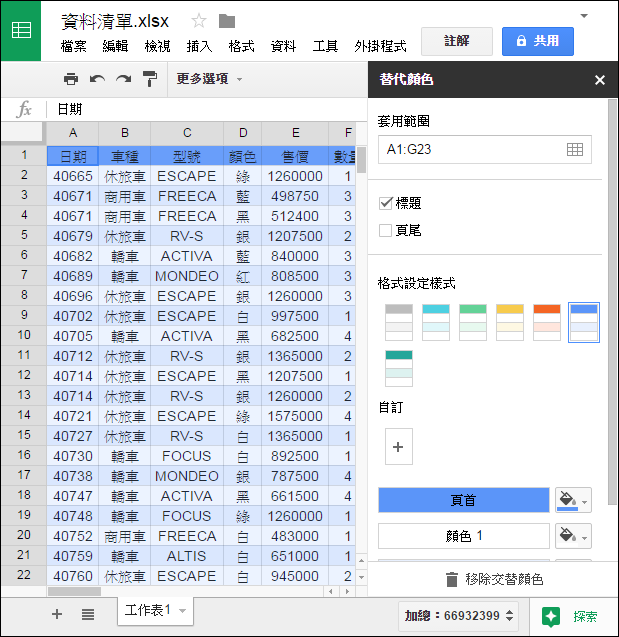Click the 頁首 header color bar
619x637 pixels.
click(x=463, y=500)
